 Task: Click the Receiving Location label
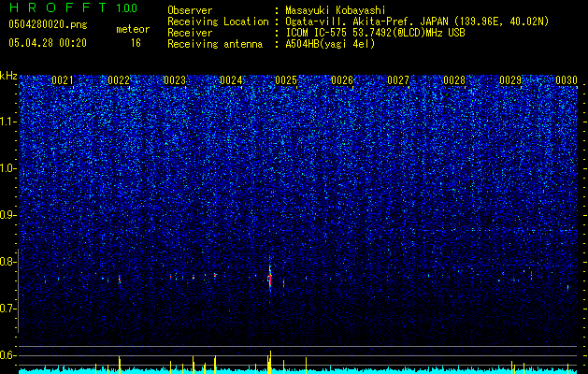218,22
